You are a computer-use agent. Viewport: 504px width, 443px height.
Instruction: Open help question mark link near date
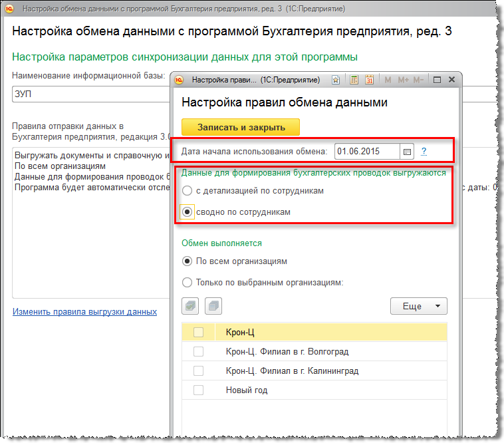424,151
